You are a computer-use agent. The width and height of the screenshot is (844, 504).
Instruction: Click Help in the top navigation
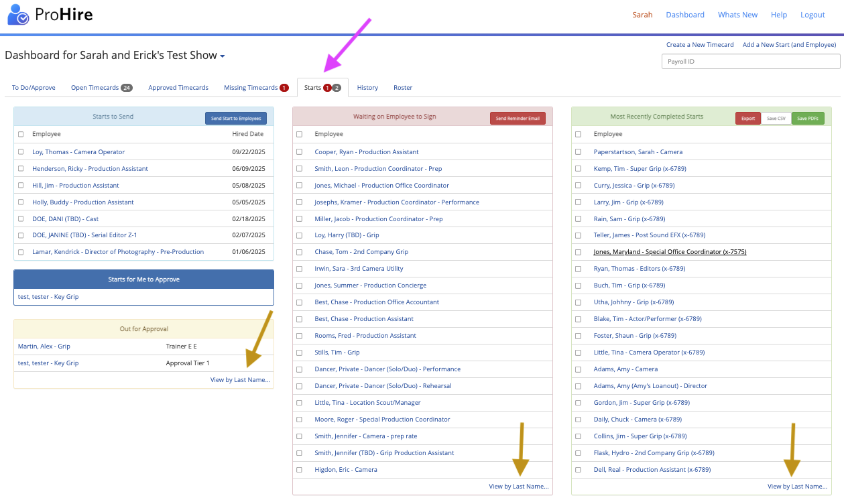[x=779, y=15]
